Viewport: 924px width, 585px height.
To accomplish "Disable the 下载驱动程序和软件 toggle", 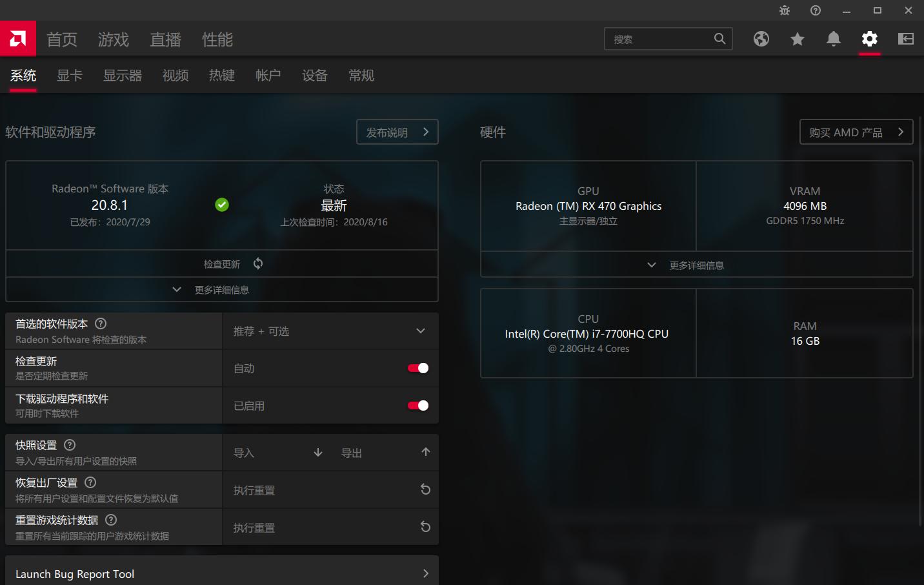I will click(417, 405).
